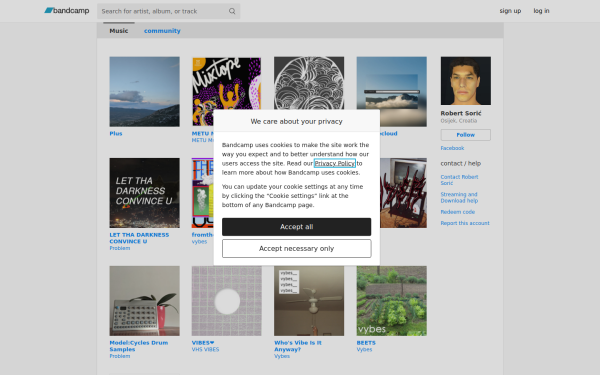Click Robert Sorić profile photo

(466, 81)
